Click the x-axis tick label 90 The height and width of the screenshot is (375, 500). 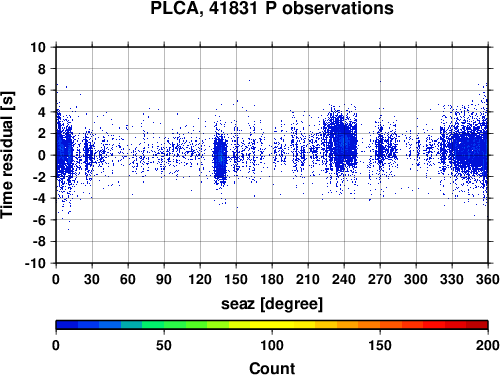click(164, 279)
